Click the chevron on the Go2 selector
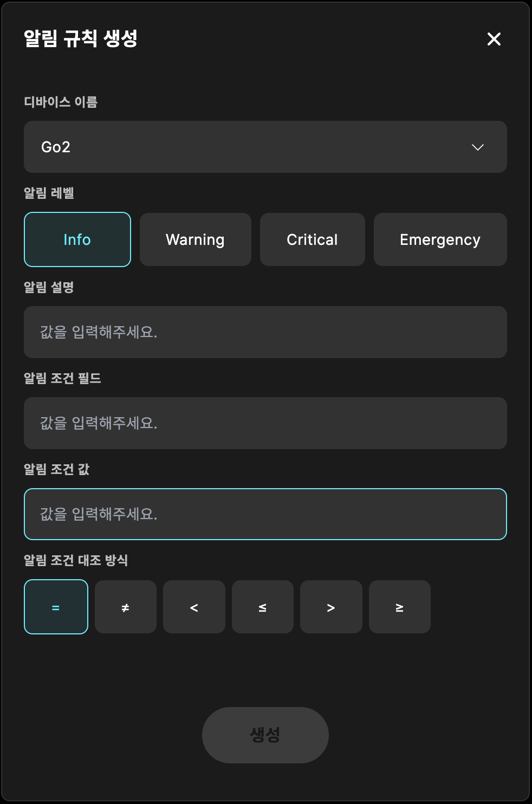Viewport: 532px width, 804px height. click(477, 147)
